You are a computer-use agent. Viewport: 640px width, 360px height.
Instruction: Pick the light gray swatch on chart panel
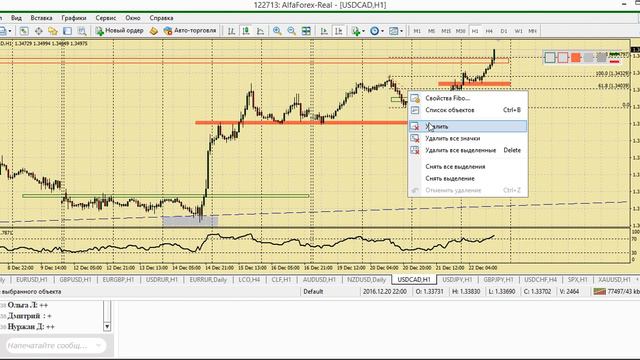(x=588, y=58)
